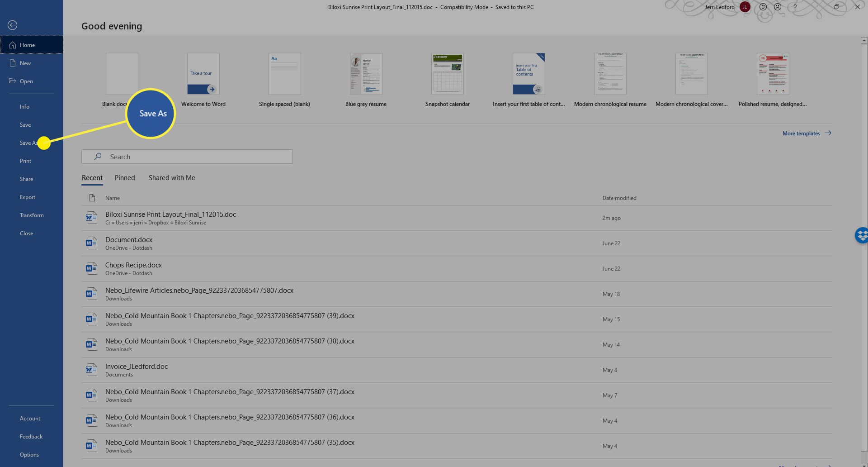Viewport: 868px width, 467px height.
Task: Choose Export in the sidebar
Action: [x=32, y=197]
